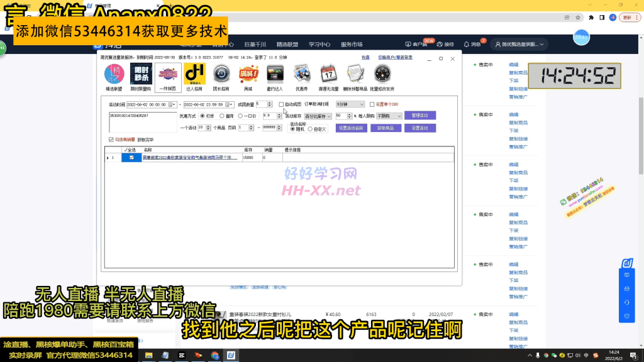Open 学习中心 in the web navigation
This screenshot has width=644, height=362.
coord(319,45)
